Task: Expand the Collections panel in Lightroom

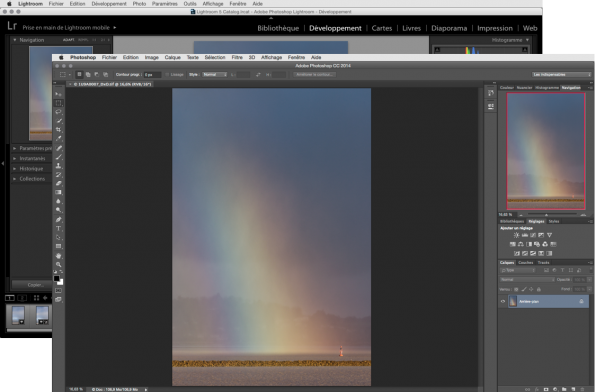Action: pos(32,179)
